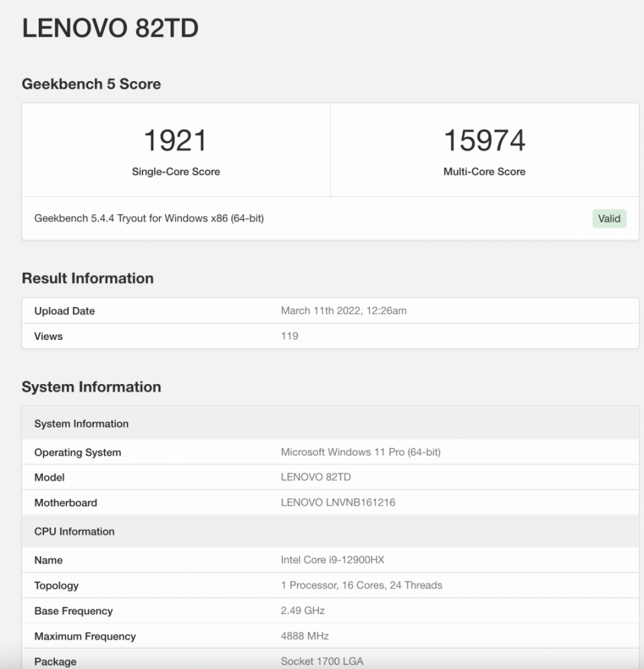Click the green Valid badge

coord(609,219)
